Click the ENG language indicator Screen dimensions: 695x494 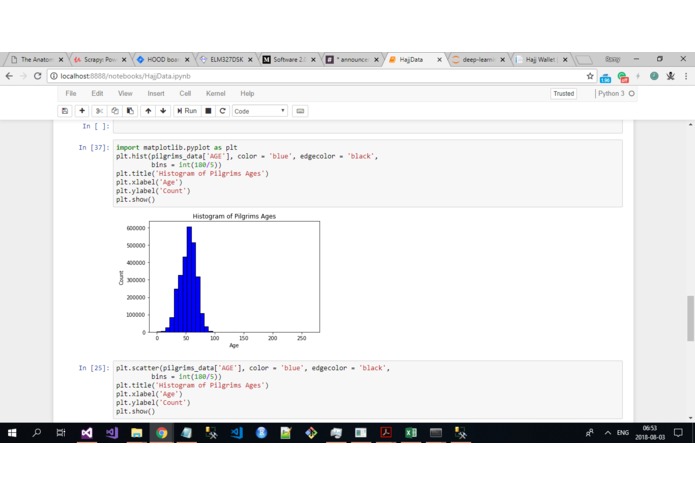pos(623,433)
